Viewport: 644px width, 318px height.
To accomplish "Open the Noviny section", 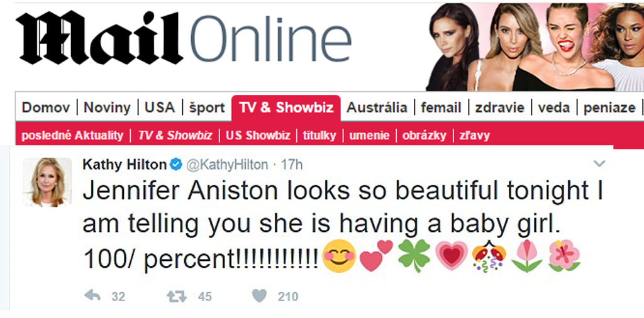I will coord(107,107).
